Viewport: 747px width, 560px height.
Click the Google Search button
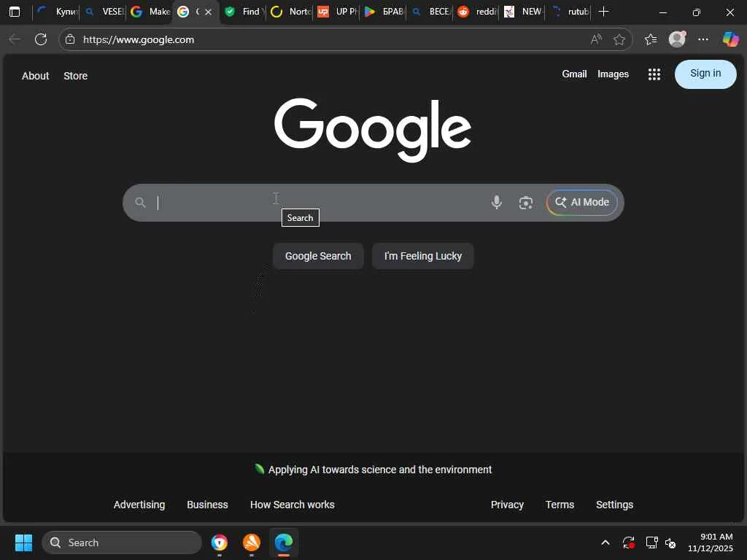(318, 256)
